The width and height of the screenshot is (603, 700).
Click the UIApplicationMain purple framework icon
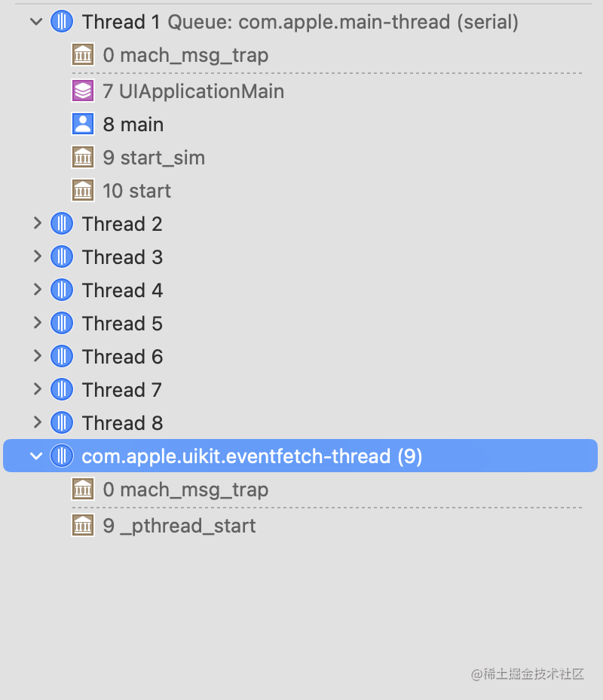pyautogui.click(x=82, y=91)
